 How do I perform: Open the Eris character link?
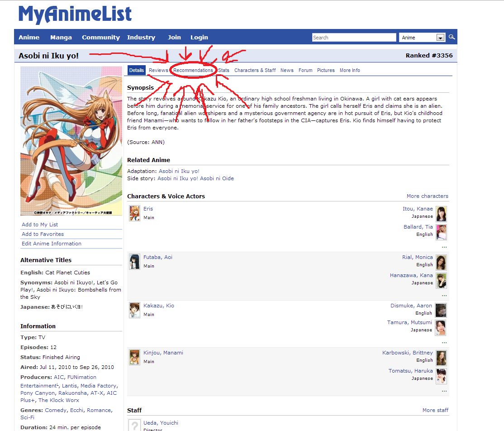click(148, 209)
